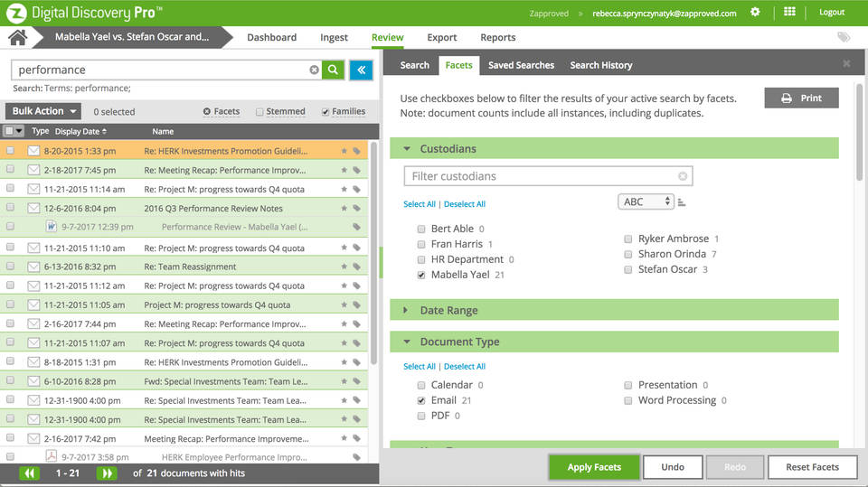Screen dimensions: 868x487
Task: Click the home icon in navigation bar
Action: coord(17,37)
